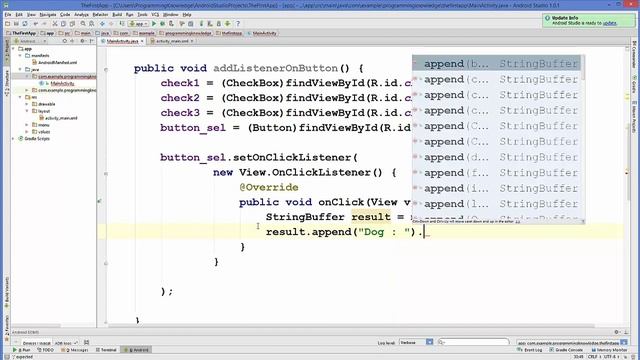This screenshot has width=640, height=360.
Task: Click the Android DDMS panel gear icon
Action: click(x=617, y=332)
